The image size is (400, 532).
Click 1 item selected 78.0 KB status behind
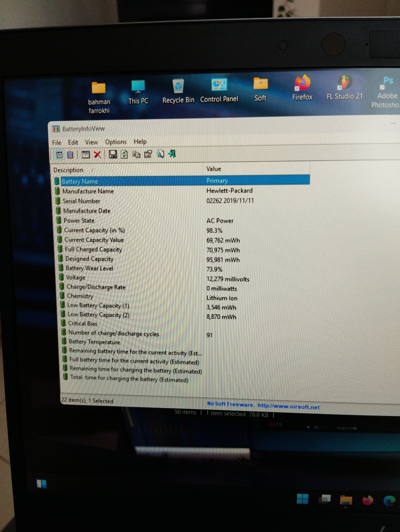(x=237, y=414)
